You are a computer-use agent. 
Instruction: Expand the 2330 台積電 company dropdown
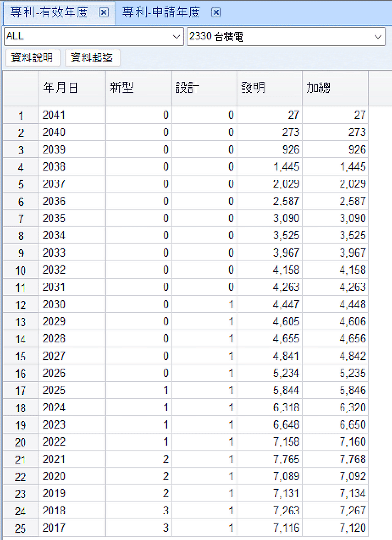point(378,37)
